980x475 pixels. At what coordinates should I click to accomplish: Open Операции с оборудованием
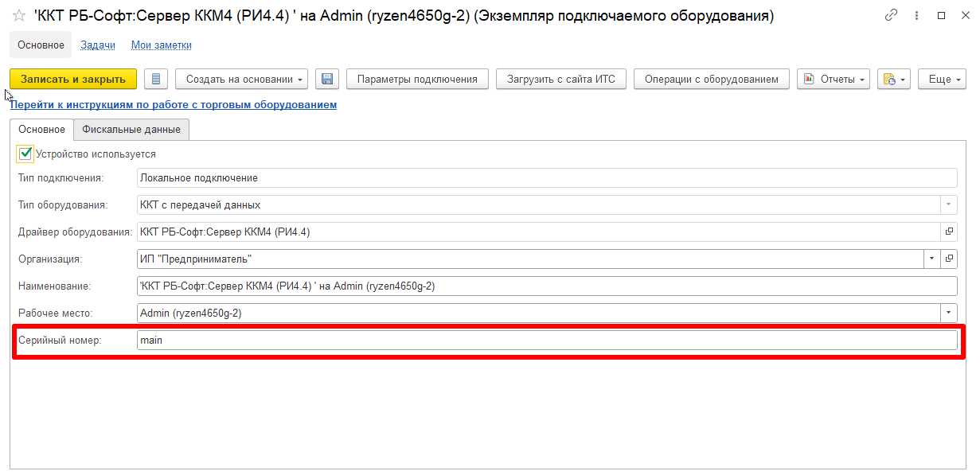point(712,79)
